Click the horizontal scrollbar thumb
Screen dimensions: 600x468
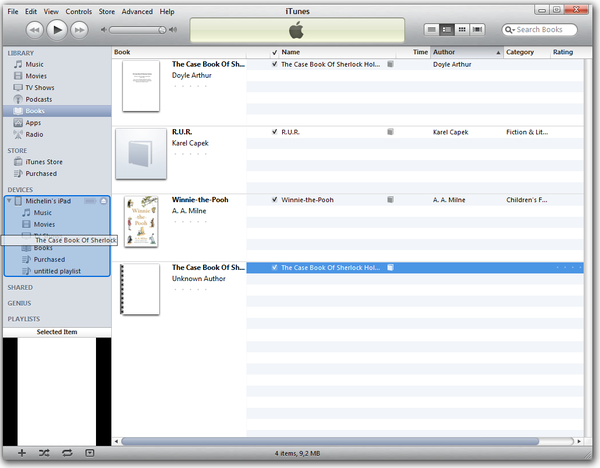pos(330,442)
